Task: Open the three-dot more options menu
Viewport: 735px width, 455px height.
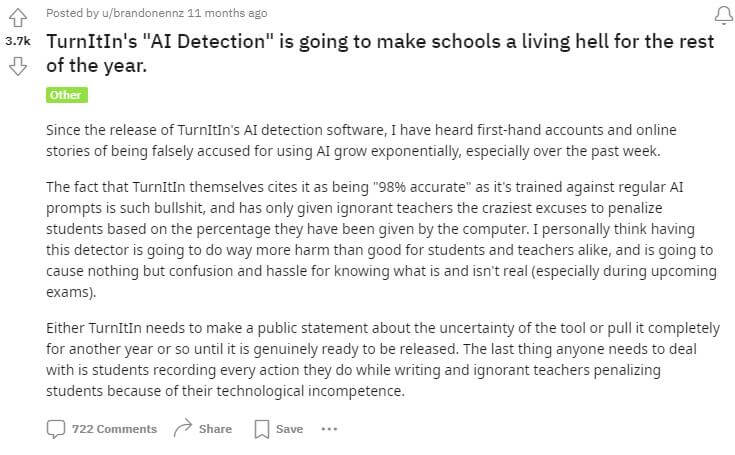Action: (x=329, y=429)
